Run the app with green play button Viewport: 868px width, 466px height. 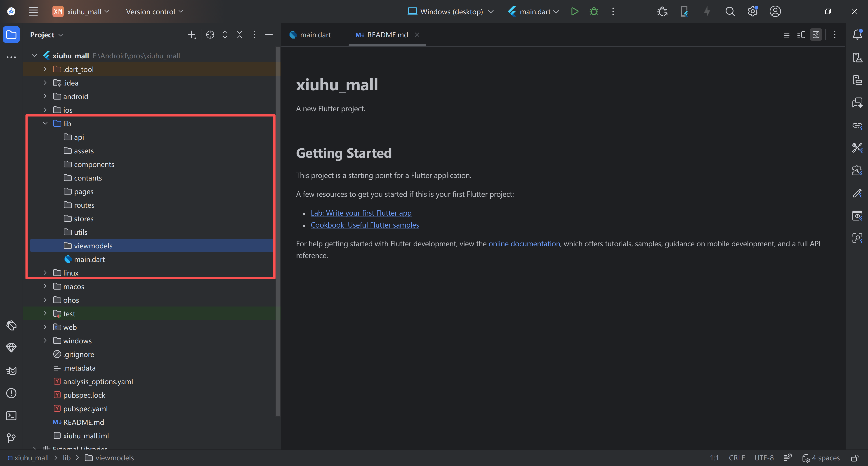(x=575, y=12)
